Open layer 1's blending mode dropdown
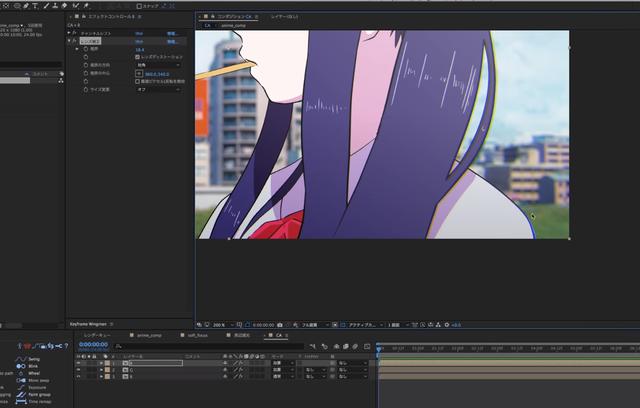The width and height of the screenshot is (640, 408). coord(283,363)
